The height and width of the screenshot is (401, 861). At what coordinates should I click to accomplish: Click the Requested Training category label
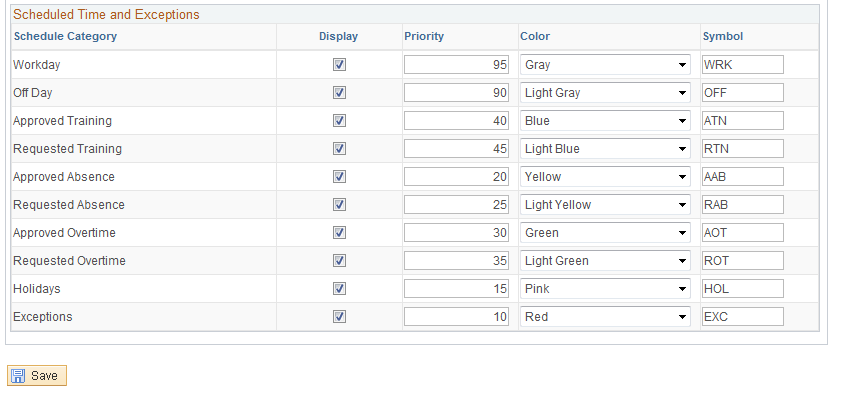68,149
